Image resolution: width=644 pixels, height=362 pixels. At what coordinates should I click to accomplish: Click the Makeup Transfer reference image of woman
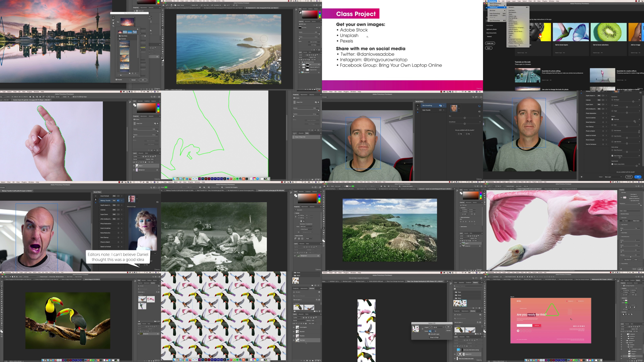click(x=142, y=229)
